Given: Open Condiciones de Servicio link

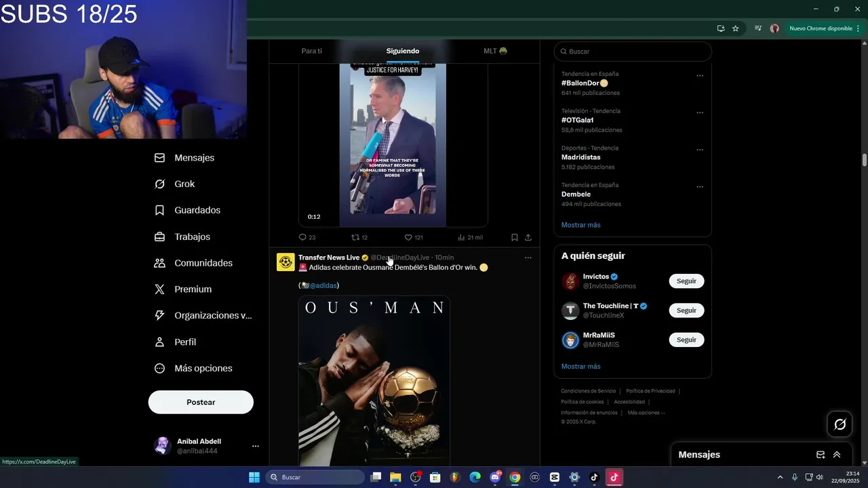Looking at the screenshot, I should coord(588,391).
